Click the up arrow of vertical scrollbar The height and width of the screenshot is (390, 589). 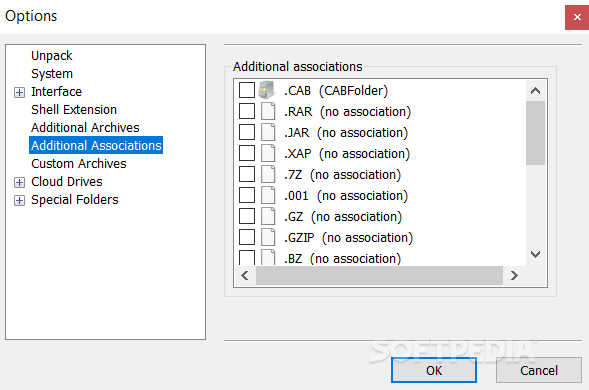pyautogui.click(x=535, y=91)
